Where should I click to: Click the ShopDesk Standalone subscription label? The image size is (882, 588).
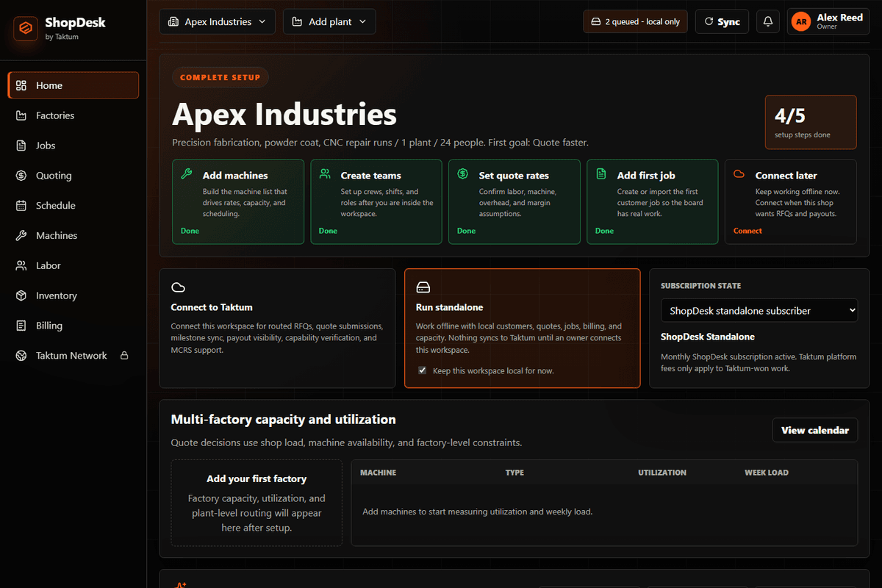pyautogui.click(x=708, y=337)
